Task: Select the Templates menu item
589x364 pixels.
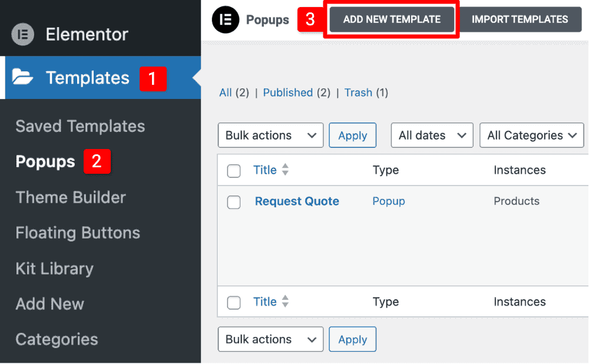Action: (x=100, y=78)
